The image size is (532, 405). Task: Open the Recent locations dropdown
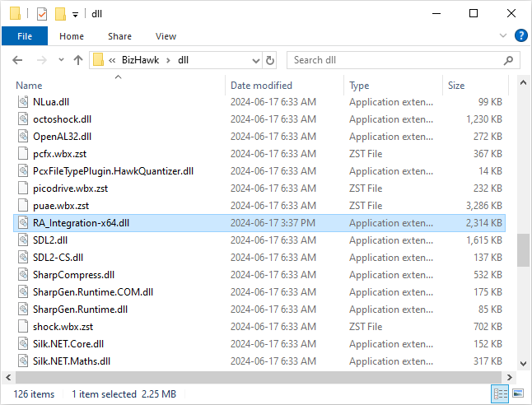tap(61, 60)
